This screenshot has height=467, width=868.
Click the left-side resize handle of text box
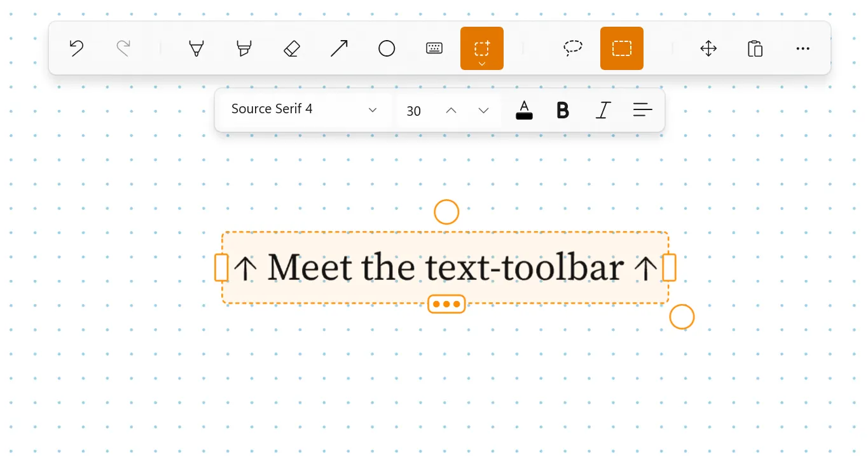pos(221,267)
